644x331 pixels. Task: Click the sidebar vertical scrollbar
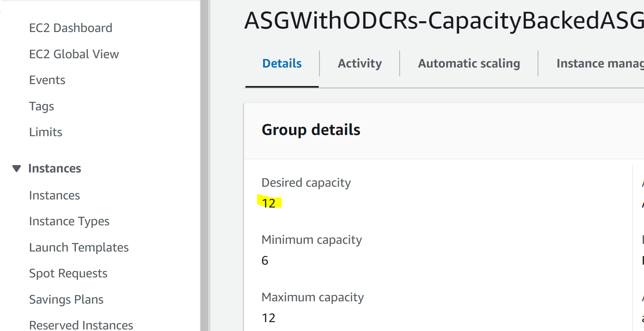(x=205, y=165)
